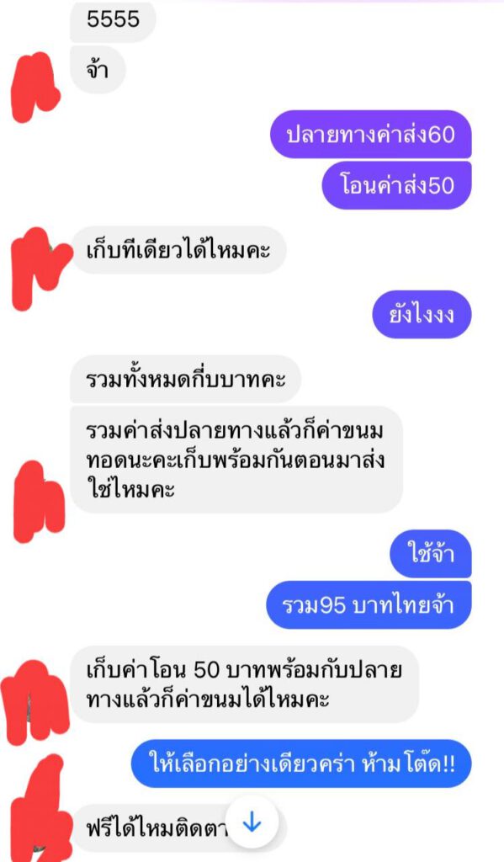Open profile avatar beside 'ใช่ไหมคะ' message
504x862 pixels.
pyautogui.click(x=39, y=502)
